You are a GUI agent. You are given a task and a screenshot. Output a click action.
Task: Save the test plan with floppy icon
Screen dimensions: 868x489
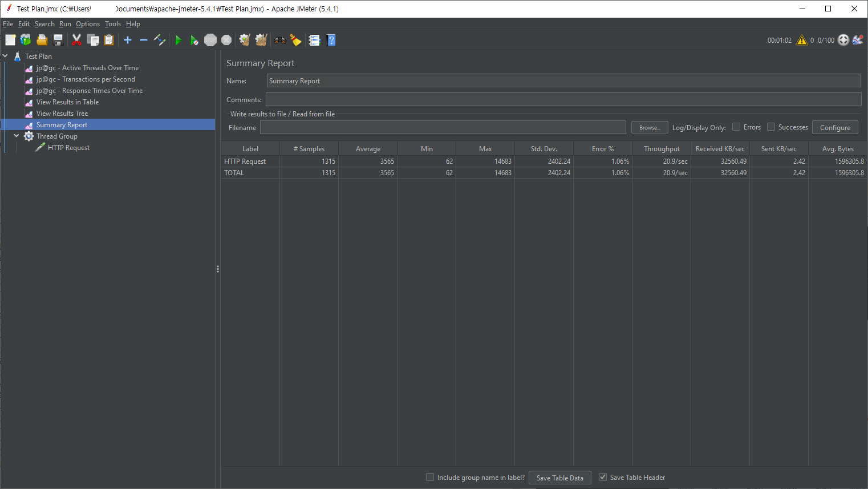coord(58,40)
